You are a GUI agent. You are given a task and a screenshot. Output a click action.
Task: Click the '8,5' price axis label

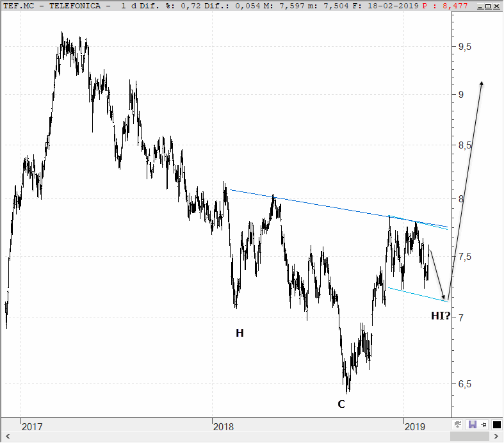click(x=464, y=145)
